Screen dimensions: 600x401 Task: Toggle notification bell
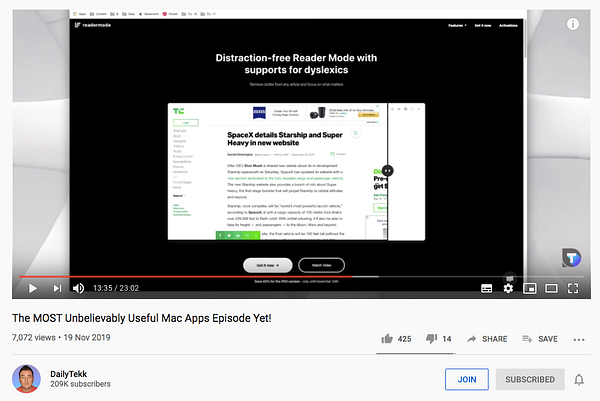579,380
